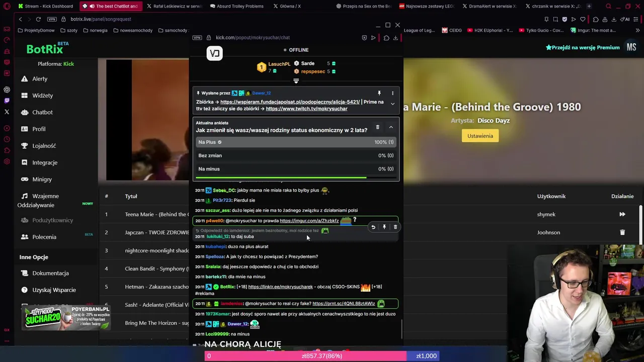The image size is (644, 362).
Task: Expand pinned message with chevron
Action: tap(392, 104)
